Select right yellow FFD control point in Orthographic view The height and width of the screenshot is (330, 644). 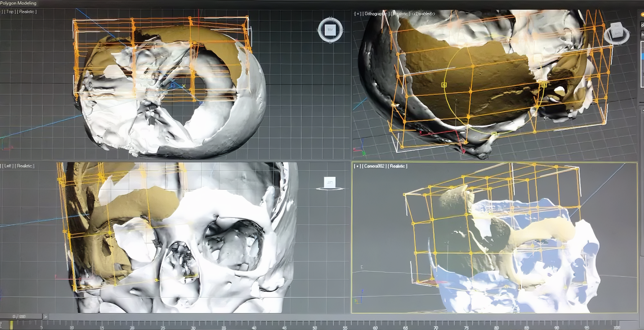click(x=544, y=85)
